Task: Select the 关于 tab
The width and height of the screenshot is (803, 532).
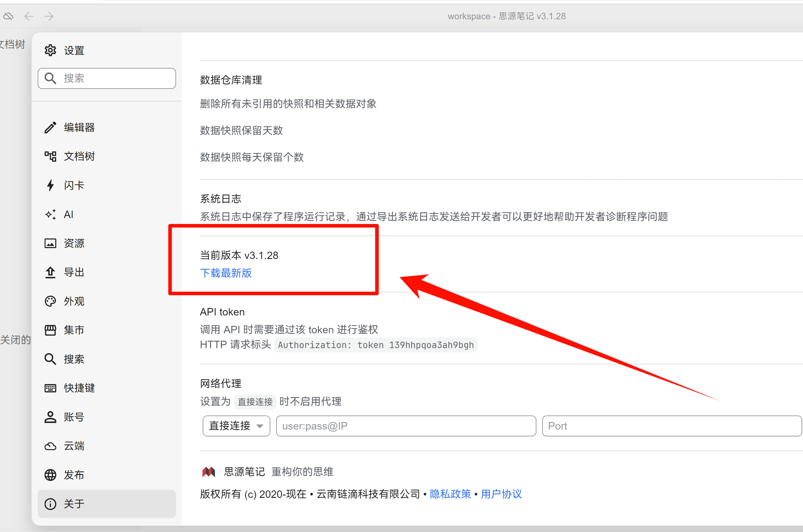Action: click(x=107, y=504)
